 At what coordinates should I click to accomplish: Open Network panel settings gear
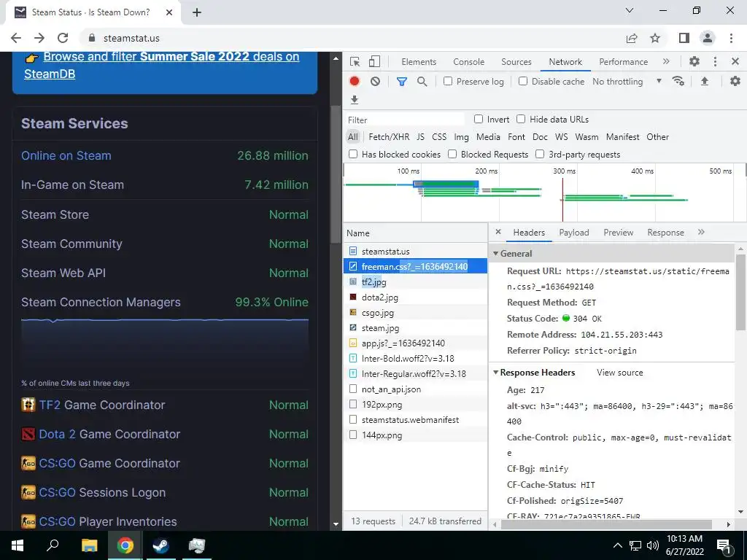coord(735,82)
